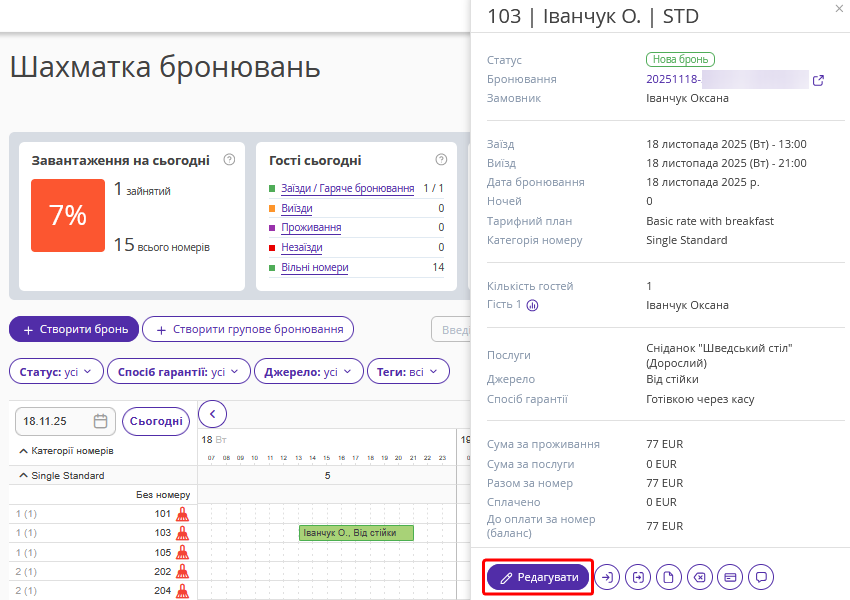The height and width of the screenshot is (600, 850).
Task: Click the check-in arrow icon next to Редагувати
Action: click(607, 577)
